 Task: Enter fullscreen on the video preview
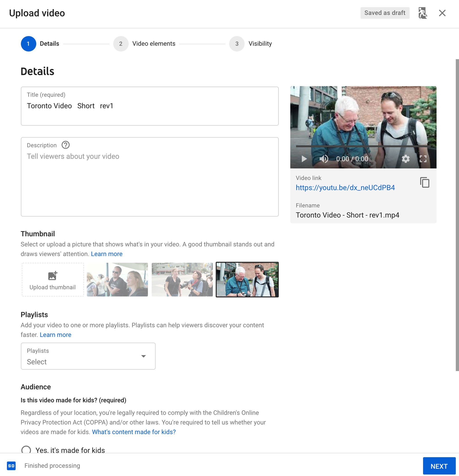point(423,159)
